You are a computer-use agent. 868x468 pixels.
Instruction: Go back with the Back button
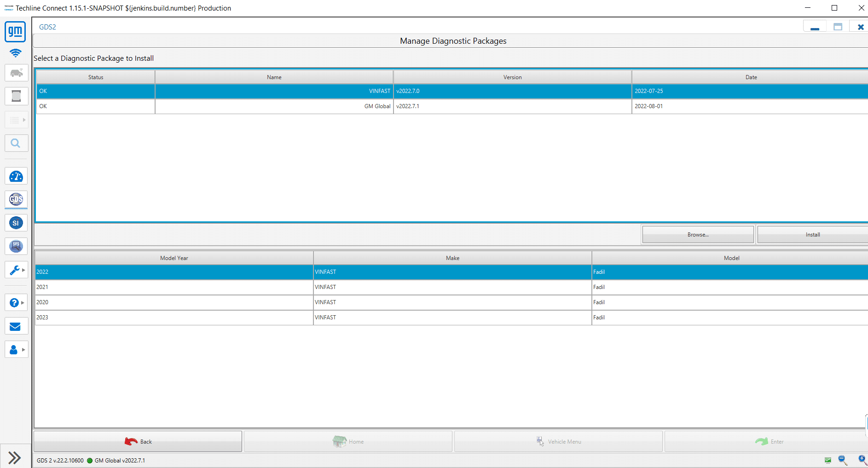pos(138,442)
